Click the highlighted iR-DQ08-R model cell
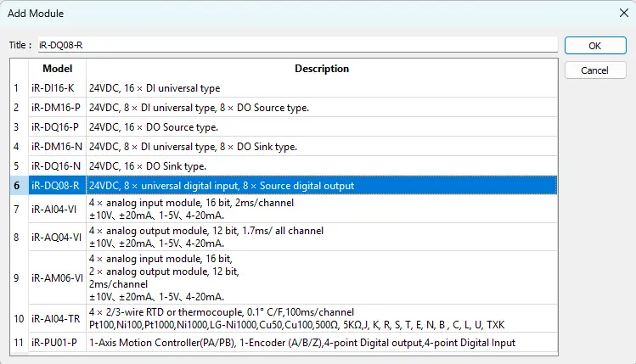 click(57, 185)
